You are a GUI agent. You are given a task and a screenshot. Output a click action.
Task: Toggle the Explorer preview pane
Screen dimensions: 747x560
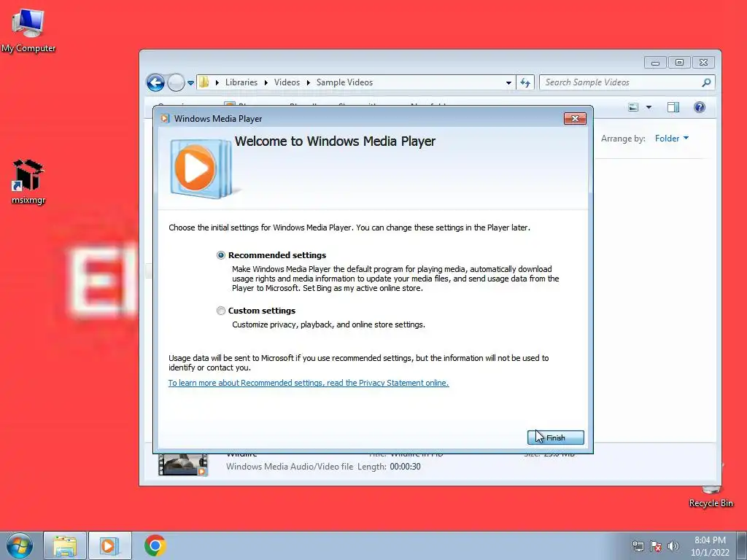[x=673, y=107]
